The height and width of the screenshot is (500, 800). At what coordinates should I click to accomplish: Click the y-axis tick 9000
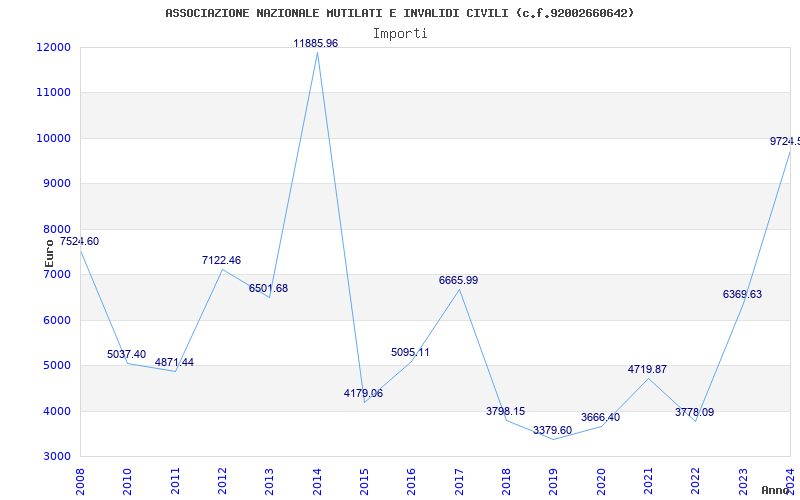click(56, 183)
